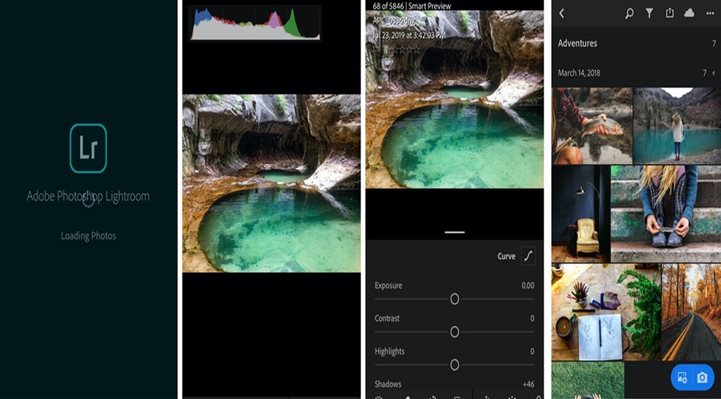
Task: Tap the Curve label button
Action: click(x=506, y=256)
